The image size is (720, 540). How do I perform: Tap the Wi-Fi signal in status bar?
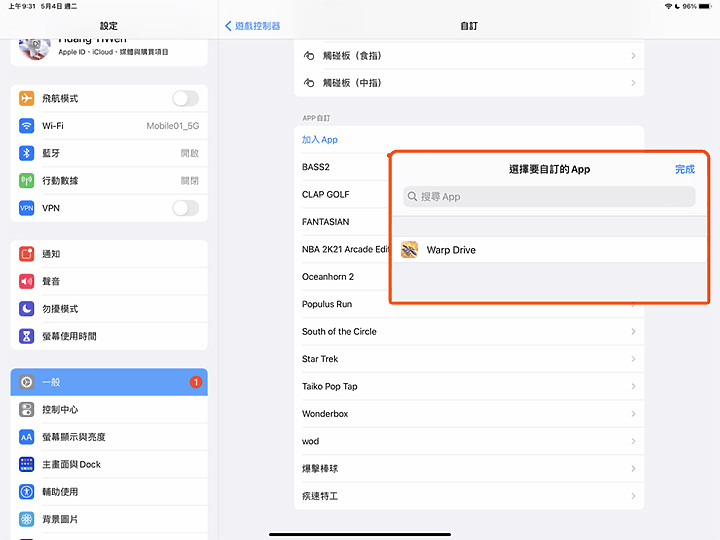(668, 6)
